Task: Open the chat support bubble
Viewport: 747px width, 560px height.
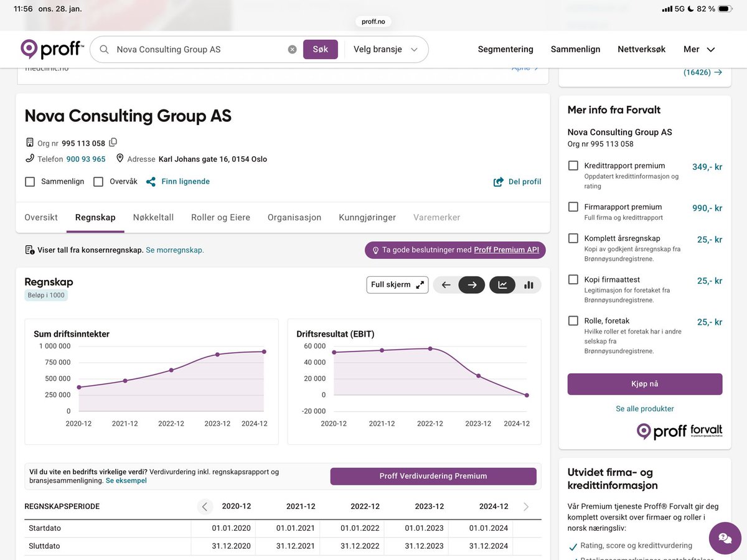Action: [725, 538]
